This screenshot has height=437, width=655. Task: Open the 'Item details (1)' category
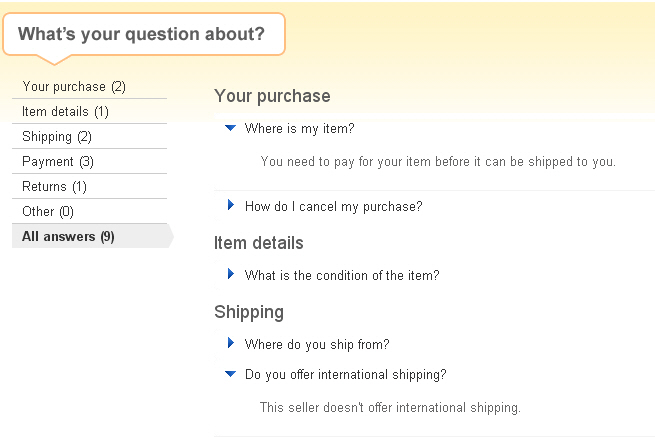click(66, 112)
